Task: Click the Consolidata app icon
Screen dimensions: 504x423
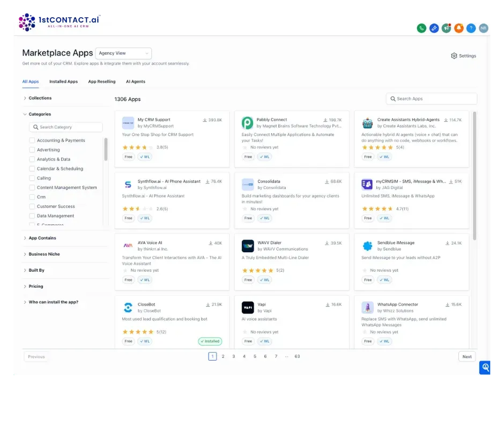Action: click(248, 185)
